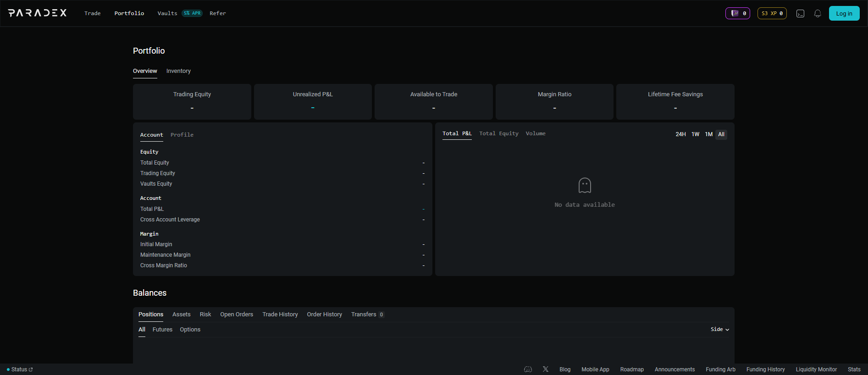Image resolution: width=868 pixels, height=375 pixels.
Task: Click the 5% APR badge
Action: (192, 13)
